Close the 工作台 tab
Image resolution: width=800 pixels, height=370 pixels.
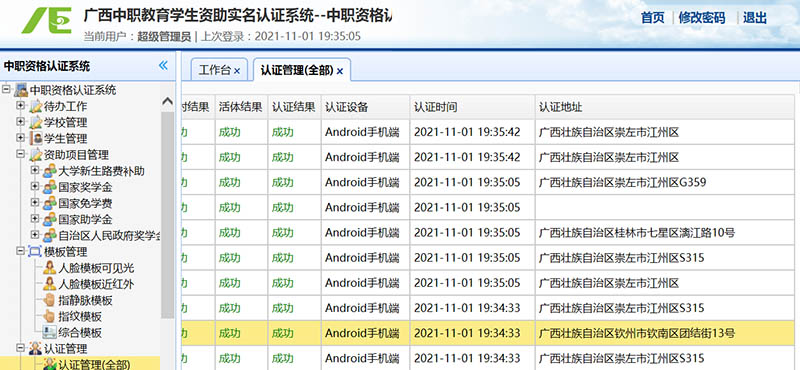click(237, 71)
